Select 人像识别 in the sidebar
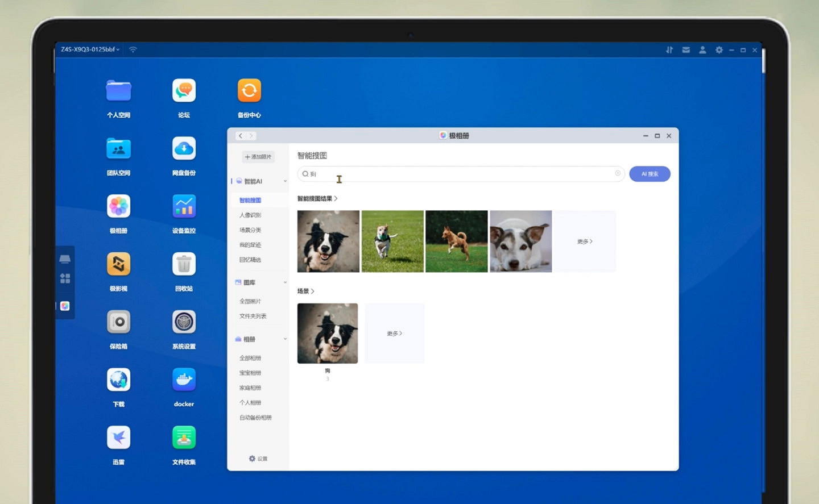Image resolution: width=819 pixels, height=504 pixels. coord(250,215)
